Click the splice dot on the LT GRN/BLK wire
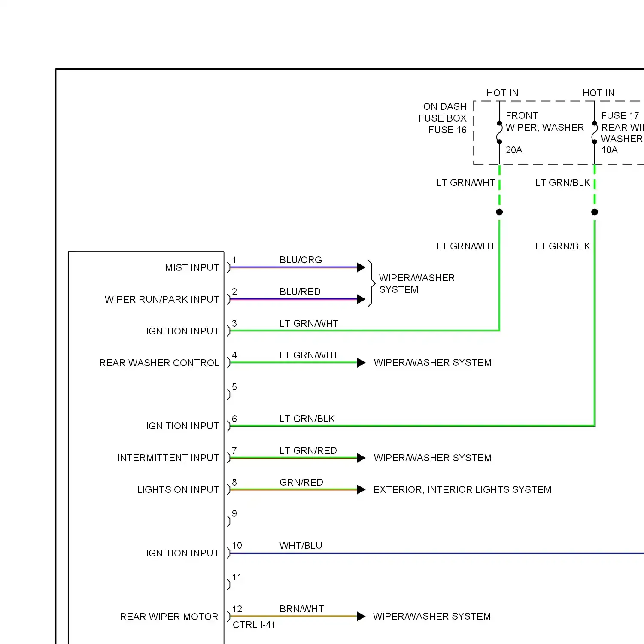This screenshot has width=644, height=644. tap(595, 212)
